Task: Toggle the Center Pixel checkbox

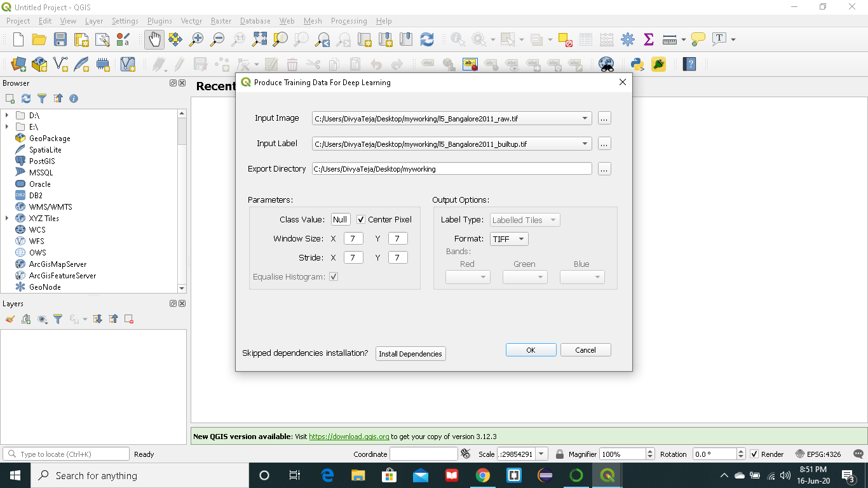Action: (x=362, y=219)
